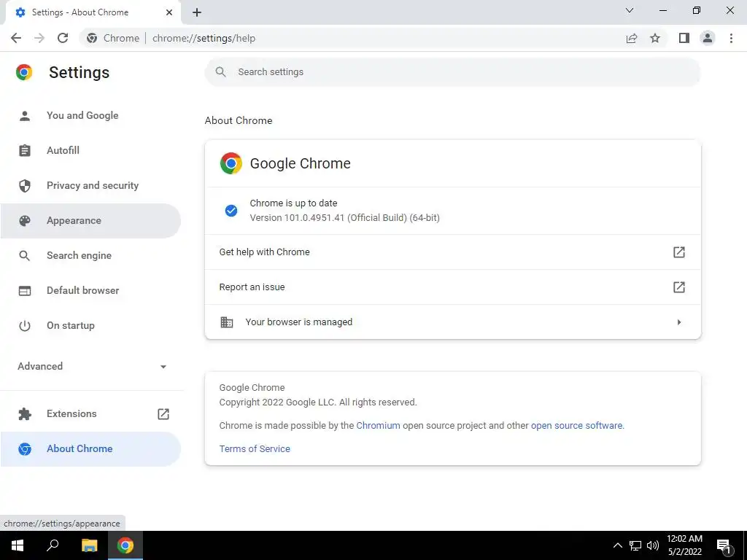Open You and Google section
The image size is (747, 560).
(90, 115)
